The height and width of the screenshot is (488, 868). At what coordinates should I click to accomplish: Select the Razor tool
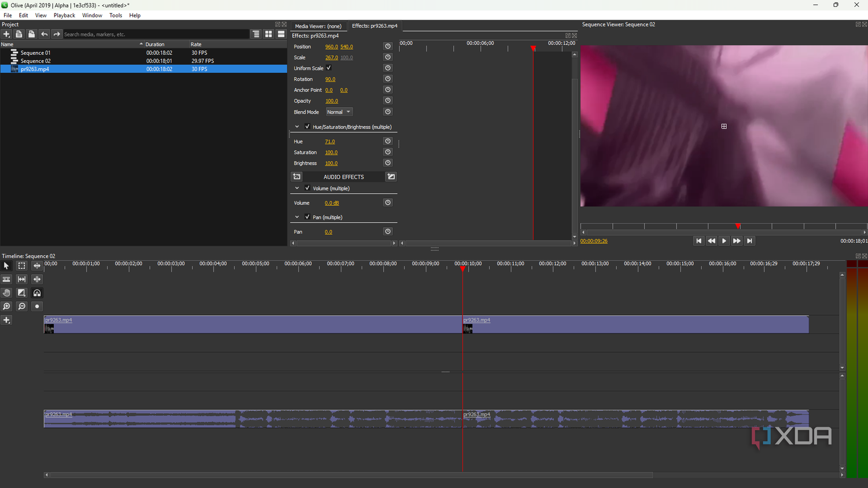click(6, 279)
